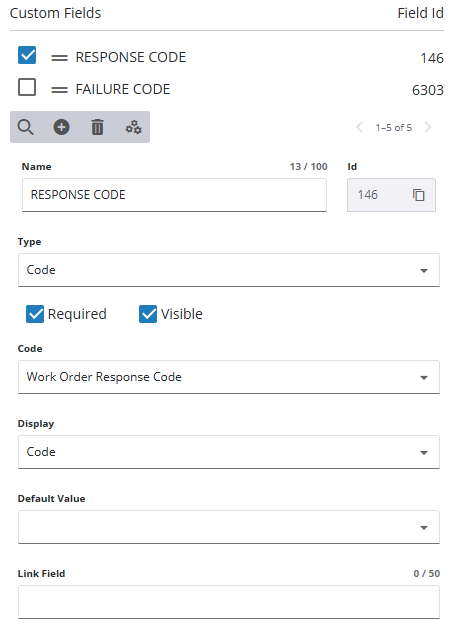Screen dimensions: 450x623
Task: Toggle the Required checkbox
Action: coord(35,314)
